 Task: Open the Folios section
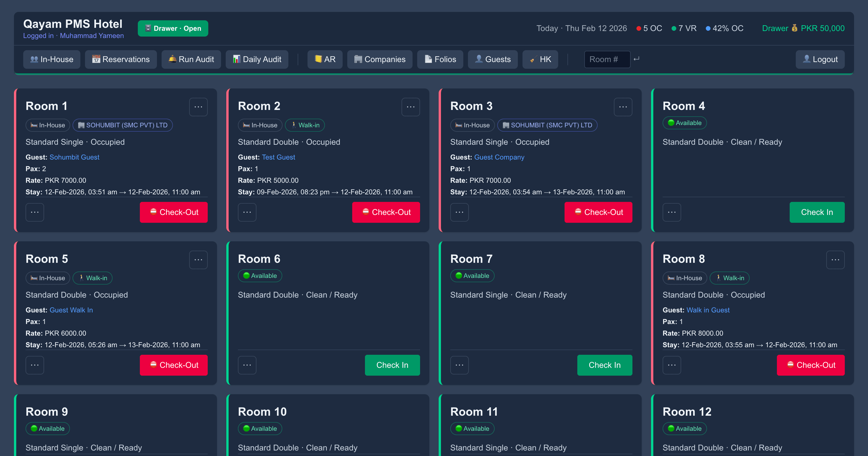(440, 59)
